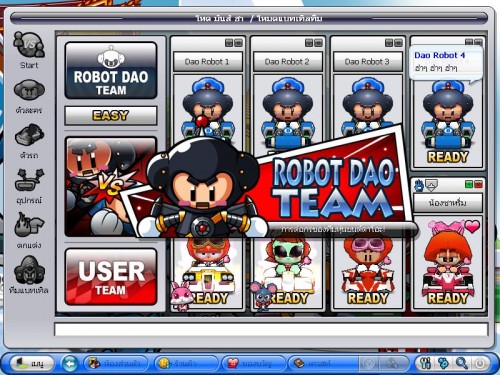This screenshot has height=375, width=500.
Task: Click the power button icon in bottom bar
Action: 480,363
